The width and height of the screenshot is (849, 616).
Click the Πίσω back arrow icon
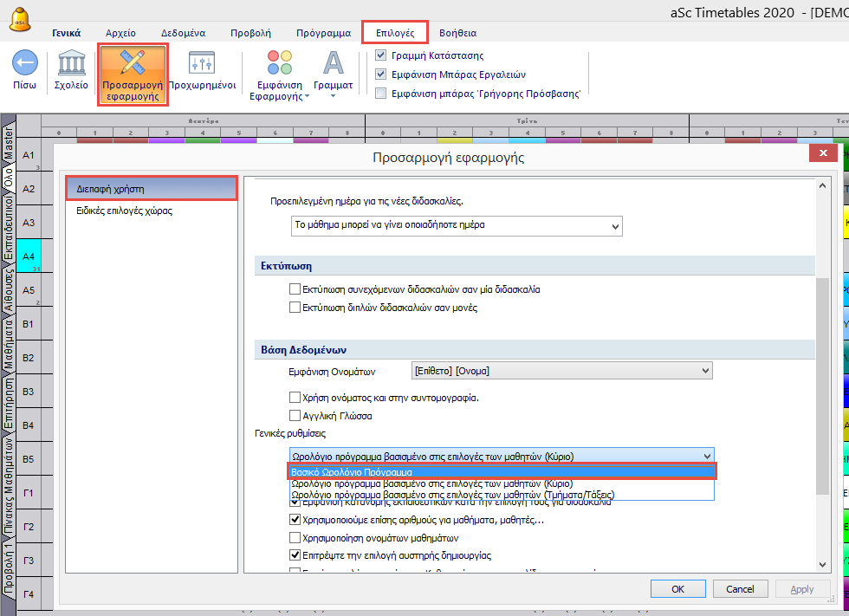point(24,63)
